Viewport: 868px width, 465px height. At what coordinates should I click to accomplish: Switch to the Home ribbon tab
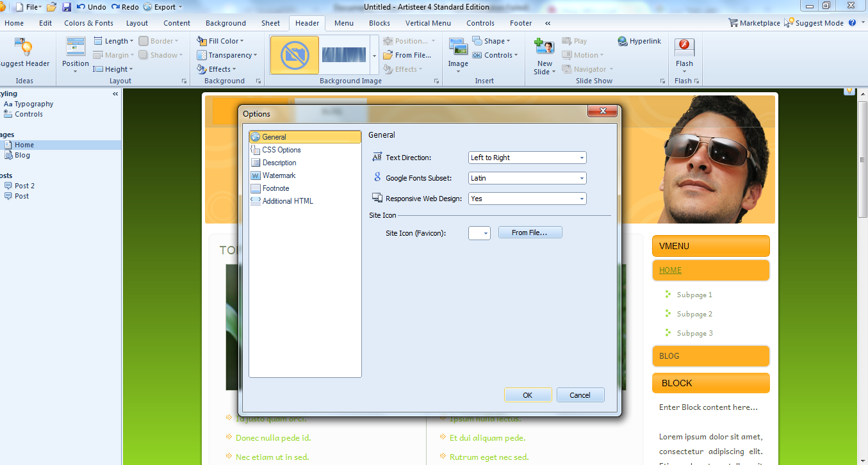(x=14, y=23)
